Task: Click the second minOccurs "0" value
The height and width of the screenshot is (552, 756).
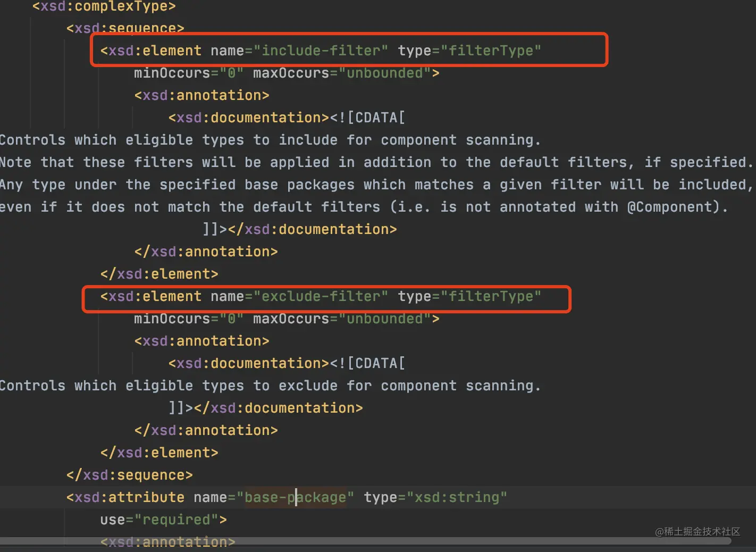Action: [231, 319]
